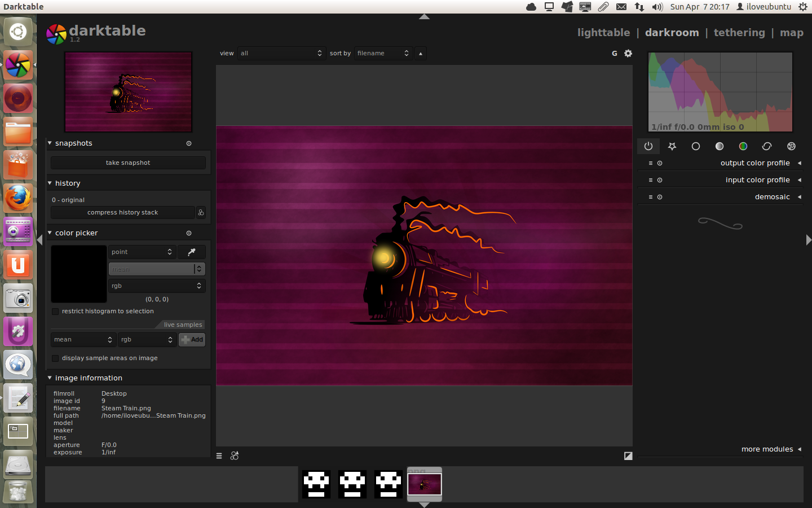812x508 pixels.
Task: Open color picker 'rgb' model dropdown
Action: (157, 286)
